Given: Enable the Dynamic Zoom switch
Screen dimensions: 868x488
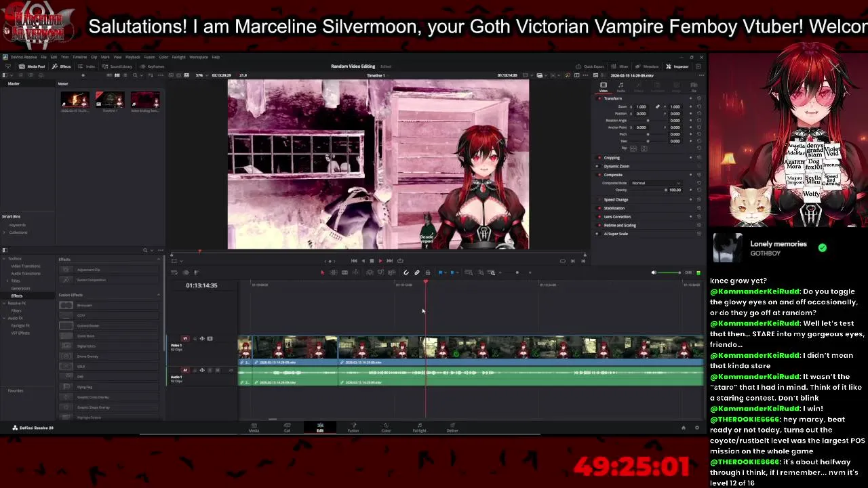Looking at the screenshot, I should tap(599, 166).
